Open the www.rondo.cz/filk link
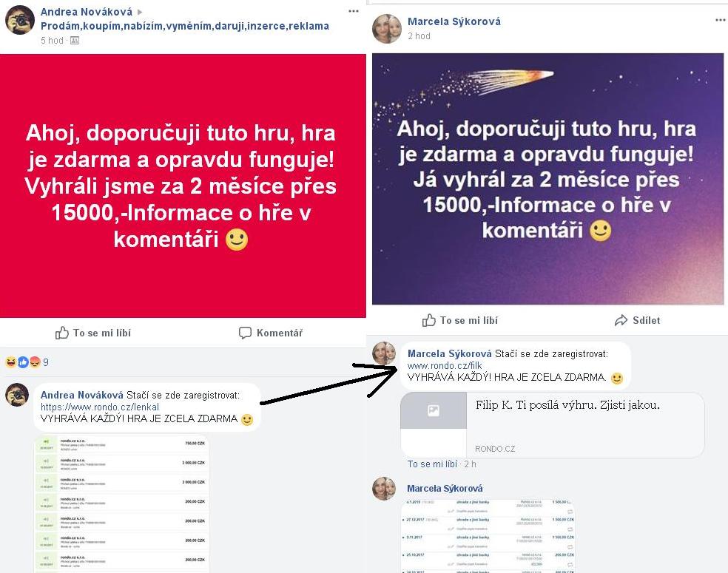Viewport: 728px width, 573px height. click(445, 365)
